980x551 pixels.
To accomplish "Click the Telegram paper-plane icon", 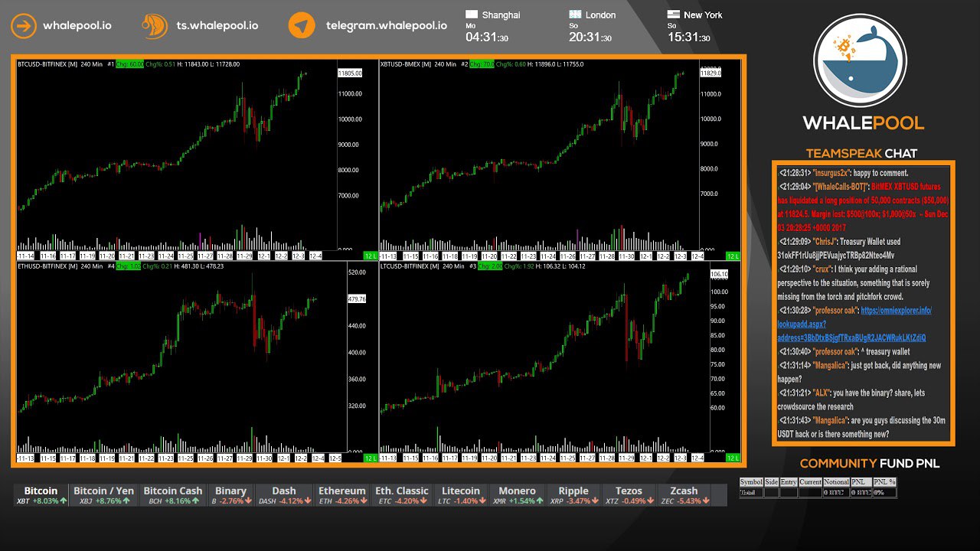I will pos(302,25).
